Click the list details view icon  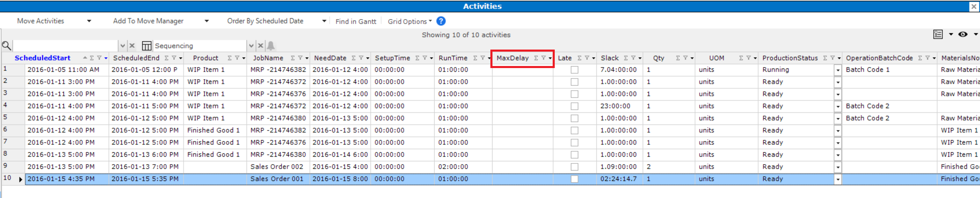coord(938,34)
